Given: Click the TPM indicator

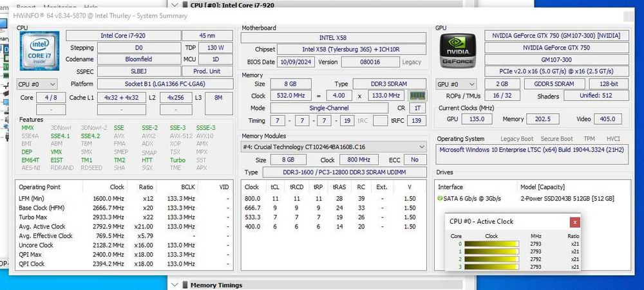Looking at the screenshot, I should pyautogui.click(x=589, y=139).
